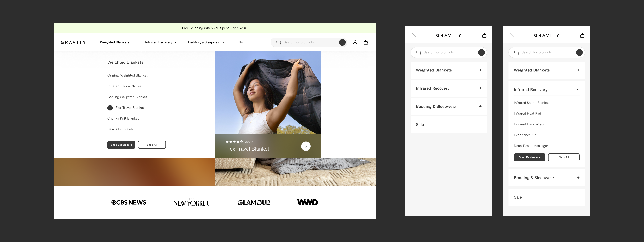Click the desktop search magnifier icon
The height and width of the screenshot is (242, 644).
tap(279, 42)
